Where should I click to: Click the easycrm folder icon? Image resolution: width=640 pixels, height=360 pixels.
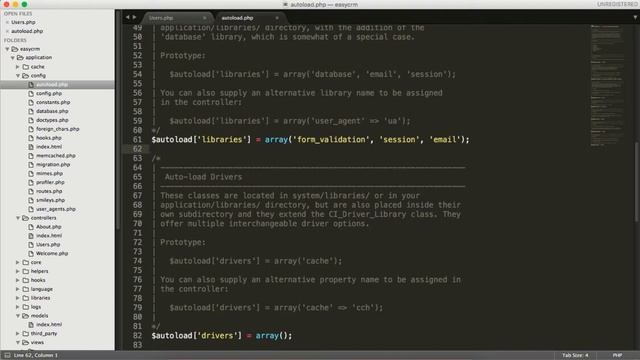point(15,49)
